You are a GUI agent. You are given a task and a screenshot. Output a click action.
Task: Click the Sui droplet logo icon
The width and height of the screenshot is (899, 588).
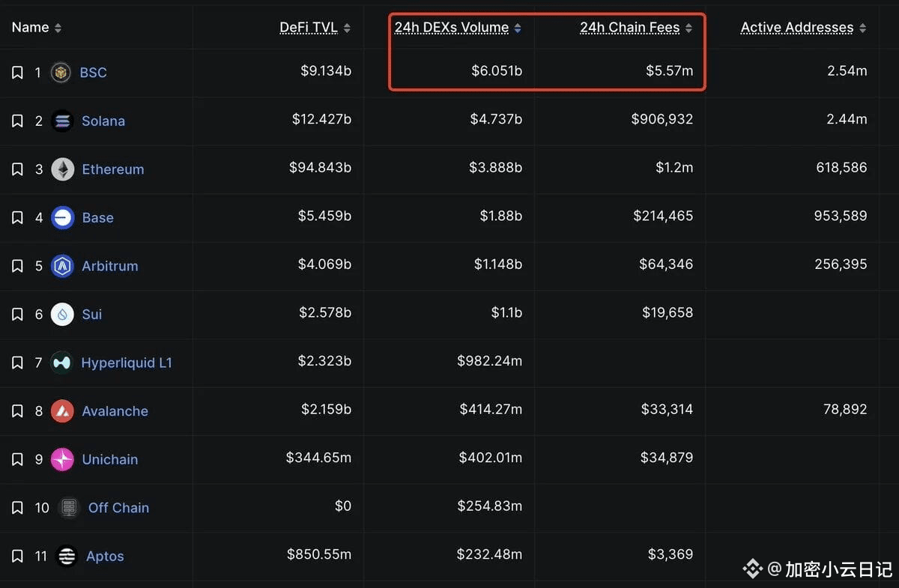pos(62,315)
